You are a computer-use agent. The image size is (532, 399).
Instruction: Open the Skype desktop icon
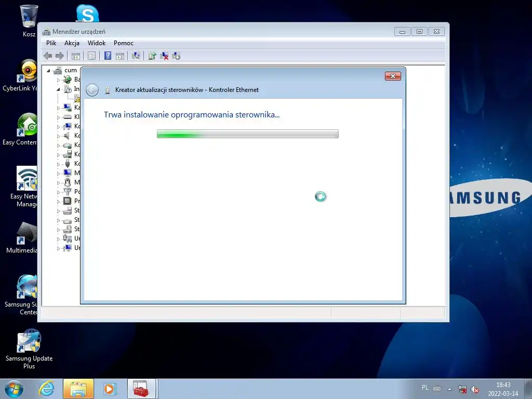coord(87,14)
